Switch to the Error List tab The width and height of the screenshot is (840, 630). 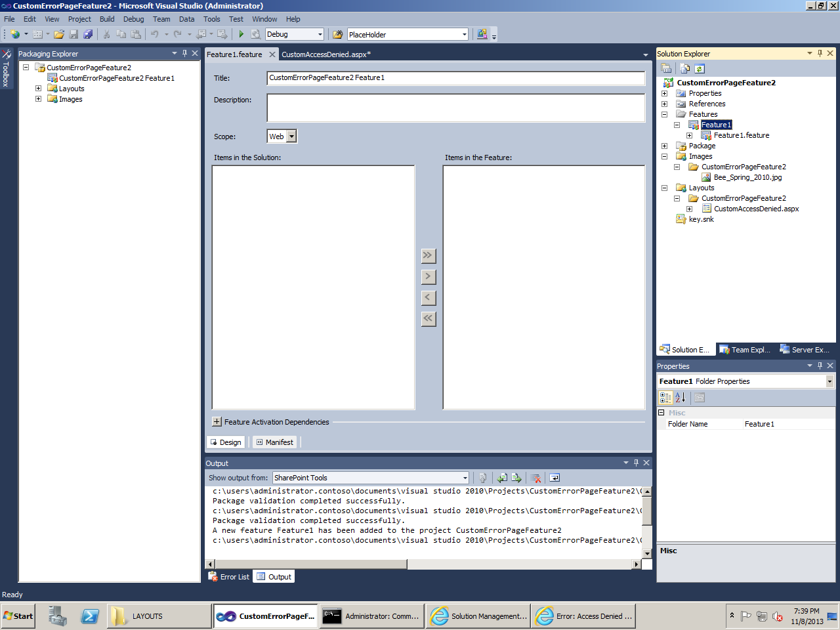229,577
